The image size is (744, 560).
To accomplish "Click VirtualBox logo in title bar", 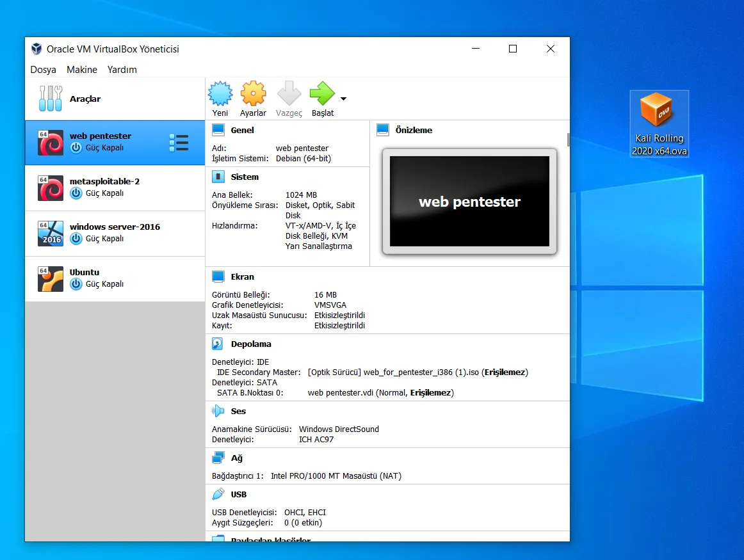I will pyautogui.click(x=36, y=49).
